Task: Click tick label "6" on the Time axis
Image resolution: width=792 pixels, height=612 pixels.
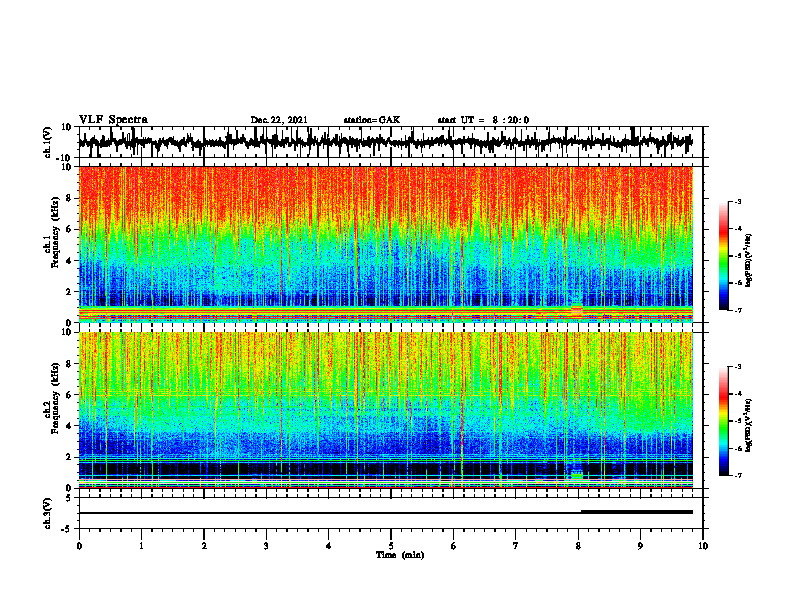Action: 453,546
